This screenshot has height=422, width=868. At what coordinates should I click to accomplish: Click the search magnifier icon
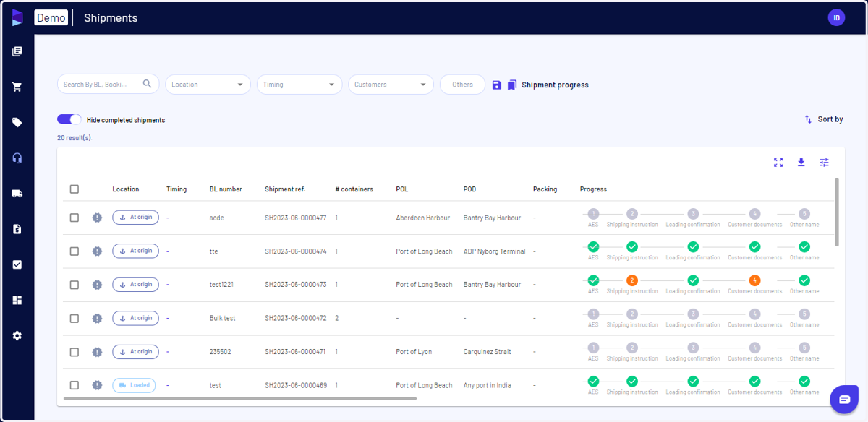(x=148, y=84)
